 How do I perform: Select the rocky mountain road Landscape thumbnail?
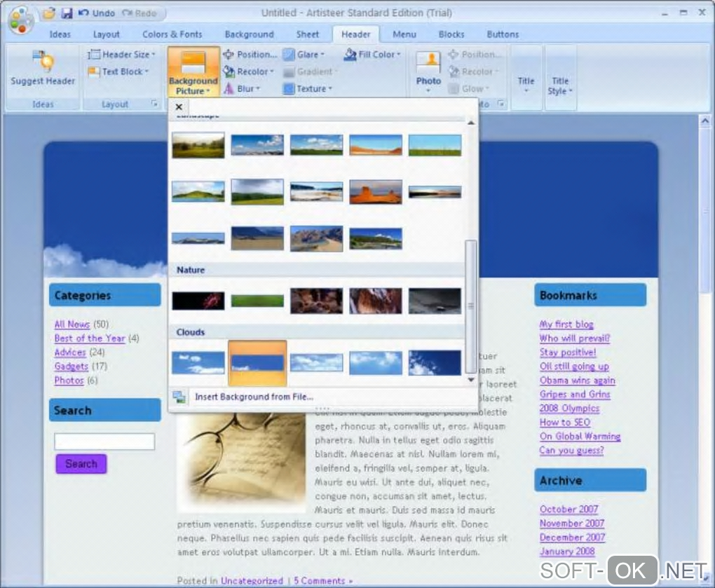pyautogui.click(x=316, y=238)
